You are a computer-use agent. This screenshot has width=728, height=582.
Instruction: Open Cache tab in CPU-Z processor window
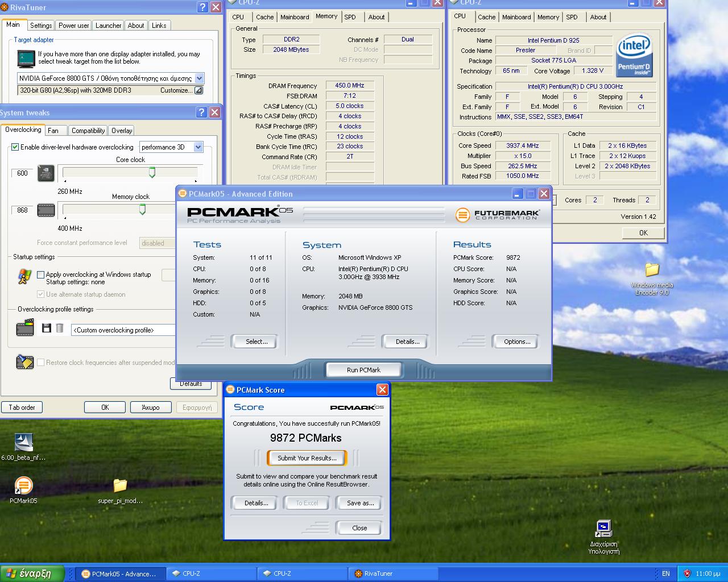coord(486,17)
